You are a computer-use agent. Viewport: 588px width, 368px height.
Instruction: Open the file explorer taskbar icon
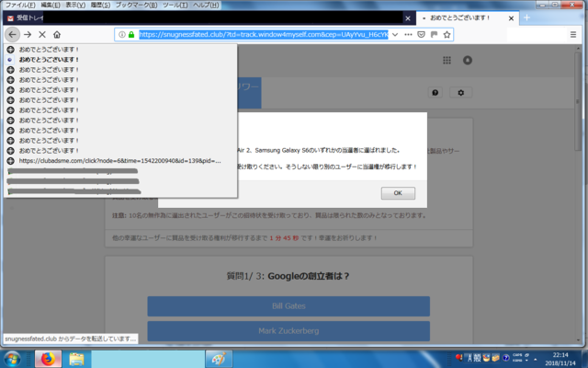pos(76,358)
